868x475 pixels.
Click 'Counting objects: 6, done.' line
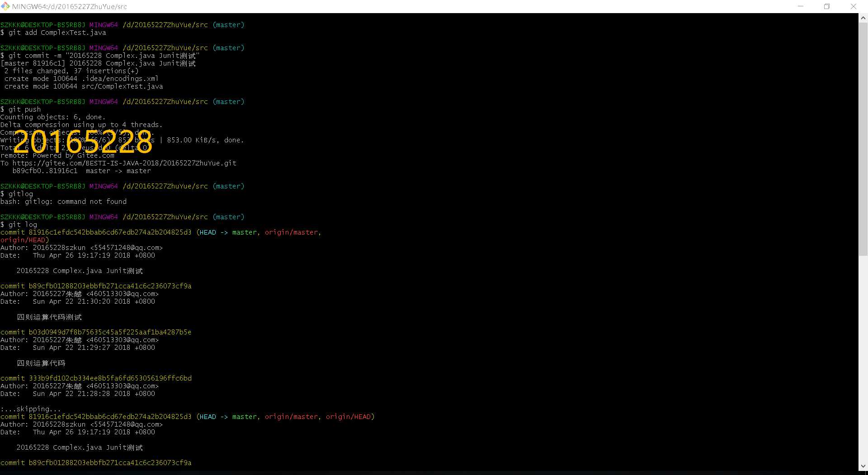click(x=53, y=117)
